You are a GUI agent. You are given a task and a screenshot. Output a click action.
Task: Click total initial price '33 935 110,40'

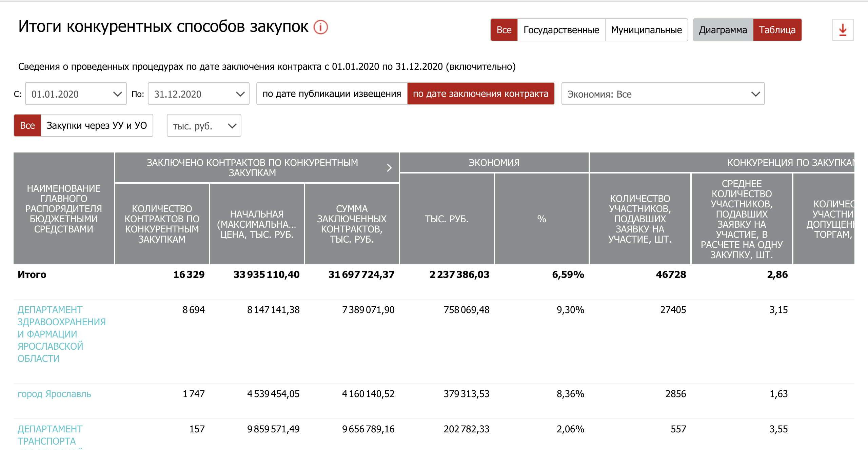(267, 274)
